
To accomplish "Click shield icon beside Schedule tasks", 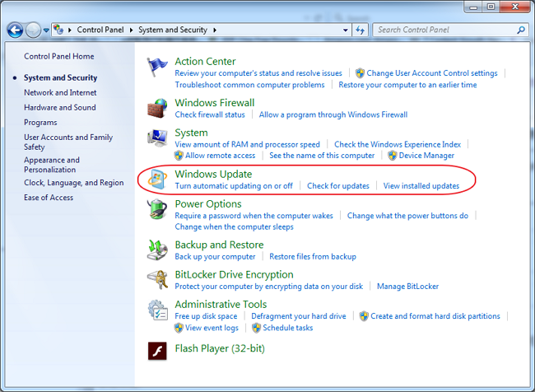I will 256,328.
